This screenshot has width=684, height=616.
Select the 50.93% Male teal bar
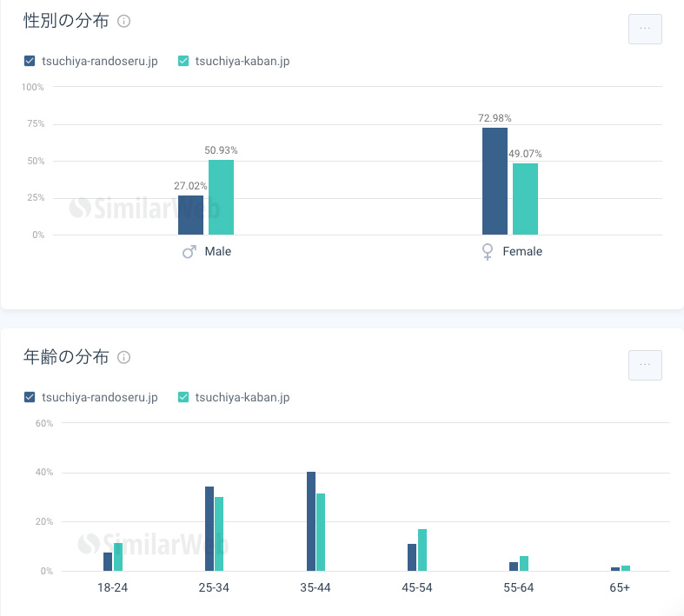[221, 197]
